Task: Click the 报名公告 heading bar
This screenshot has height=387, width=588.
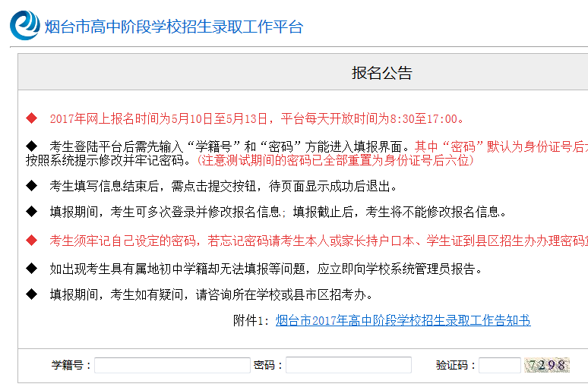Action: 381,73
